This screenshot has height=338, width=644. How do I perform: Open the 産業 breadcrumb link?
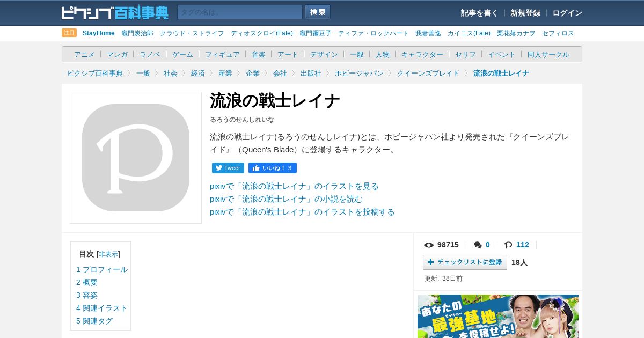[x=225, y=74]
